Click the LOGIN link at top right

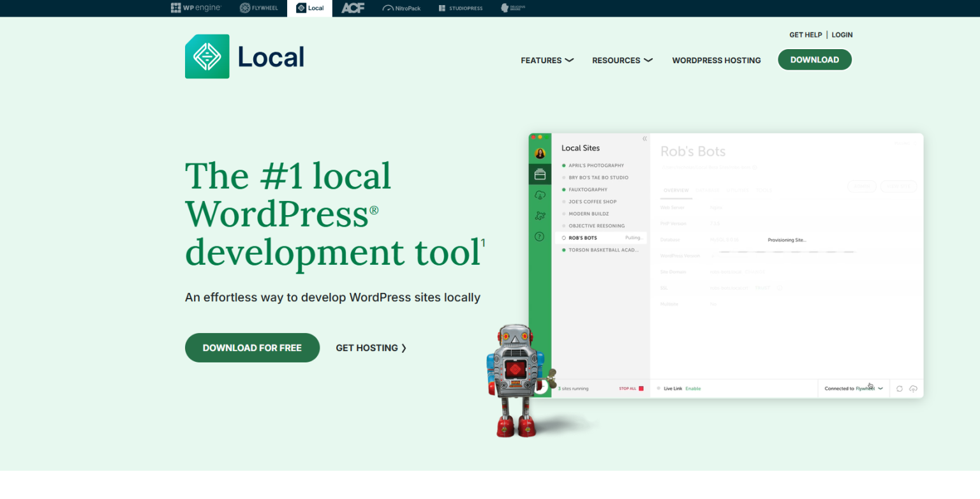point(842,34)
